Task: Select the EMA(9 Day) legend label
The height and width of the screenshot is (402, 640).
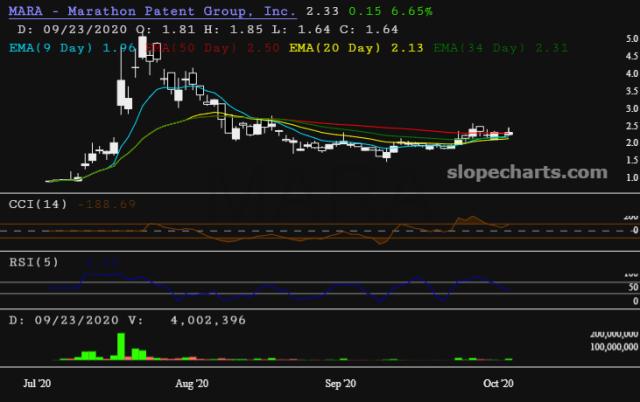Action: [58, 46]
